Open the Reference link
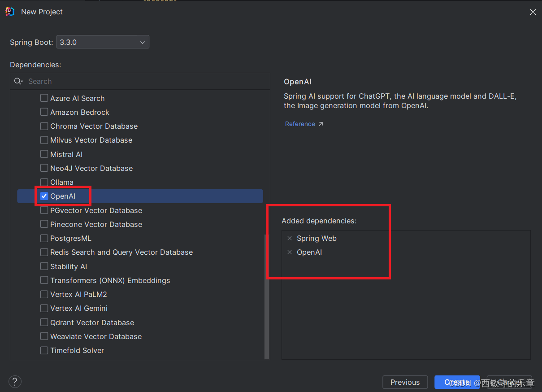The image size is (542, 392). (x=300, y=124)
